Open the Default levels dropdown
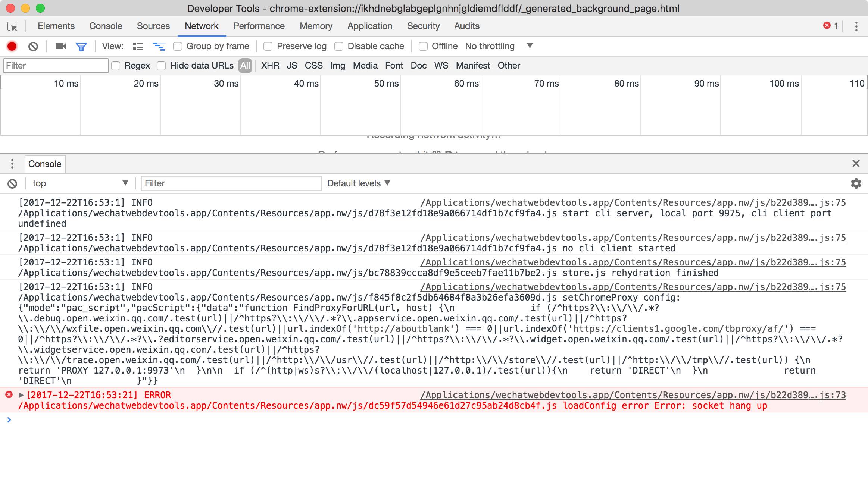Viewport: 868px width, 478px height. [x=358, y=183]
